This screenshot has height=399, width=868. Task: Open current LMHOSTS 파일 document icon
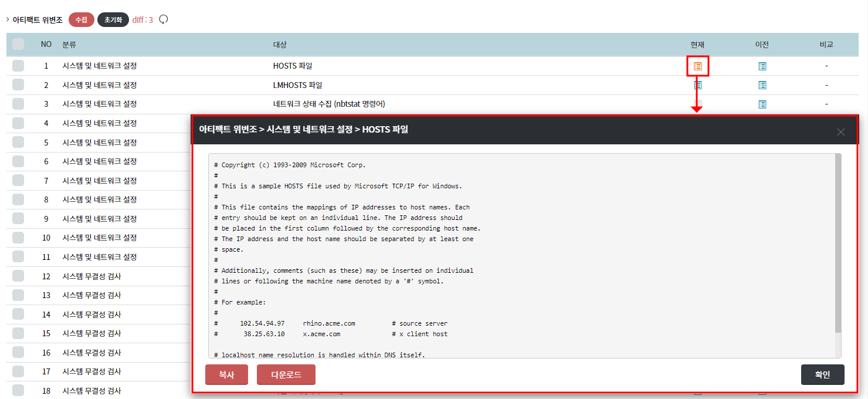pyautogui.click(x=697, y=85)
